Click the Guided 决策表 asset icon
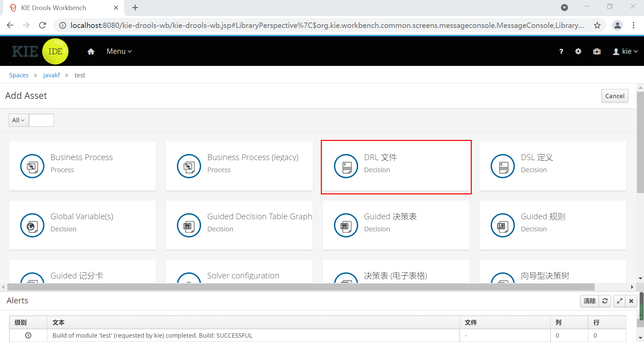Viewport: 644px width, 342px height. point(346,225)
